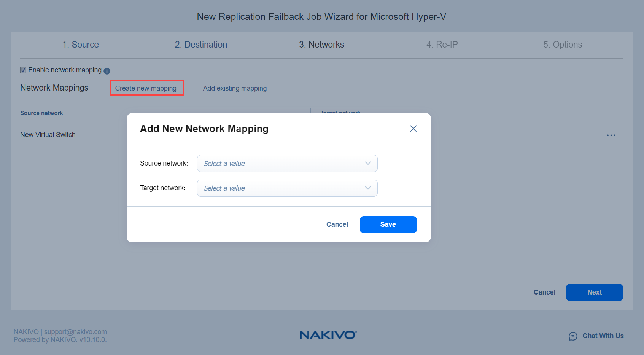Image resolution: width=644 pixels, height=355 pixels.
Task: Open the Target network dropdown
Action: coord(281,188)
